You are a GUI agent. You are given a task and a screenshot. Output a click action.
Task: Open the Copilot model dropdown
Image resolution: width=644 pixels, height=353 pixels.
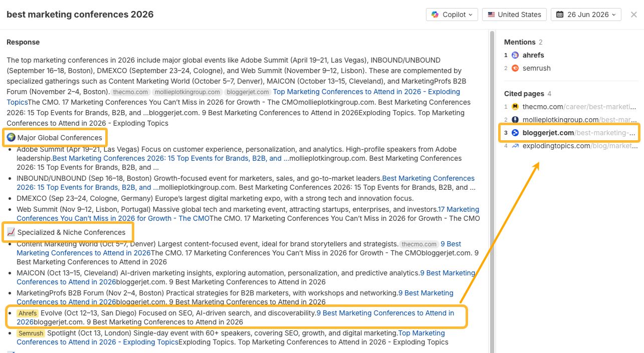pyautogui.click(x=452, y=15)
